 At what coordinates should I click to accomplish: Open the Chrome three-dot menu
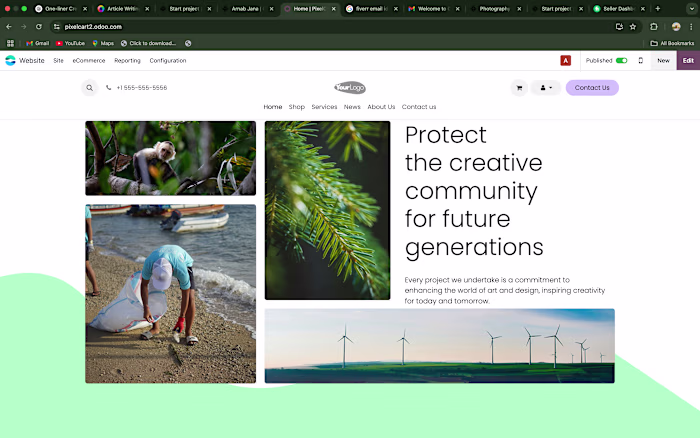[x=691, y=27]
